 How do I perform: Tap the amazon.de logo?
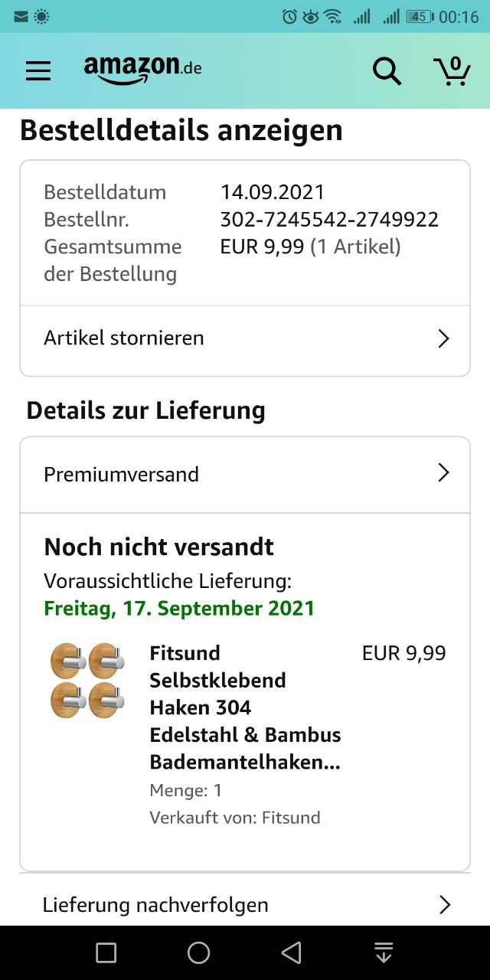click(143, 70)
